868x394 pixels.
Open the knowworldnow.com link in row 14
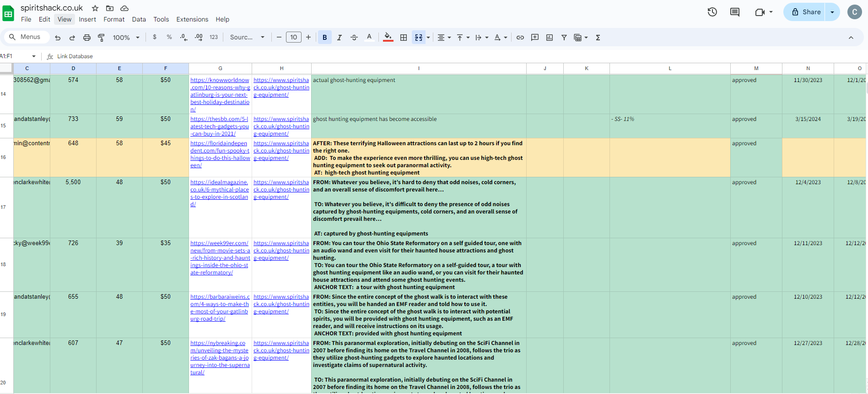(x=220, y=95)
